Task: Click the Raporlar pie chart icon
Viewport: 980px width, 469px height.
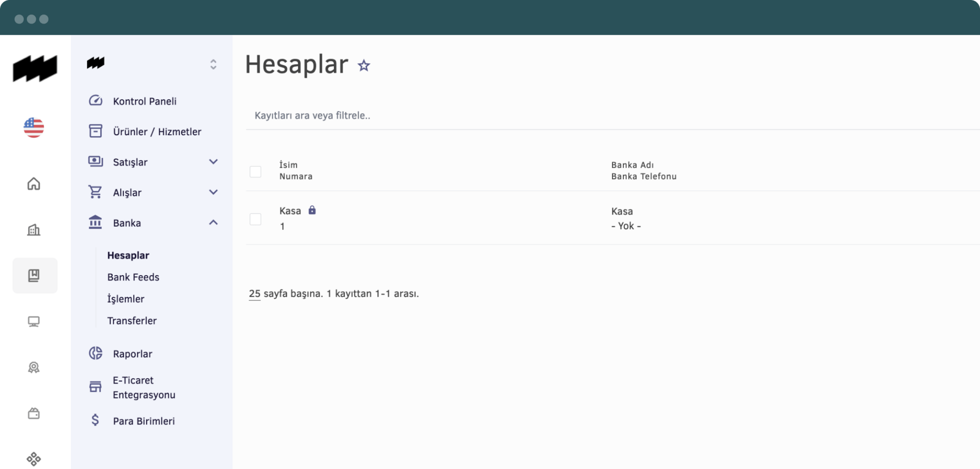Action: coord(96,353)
